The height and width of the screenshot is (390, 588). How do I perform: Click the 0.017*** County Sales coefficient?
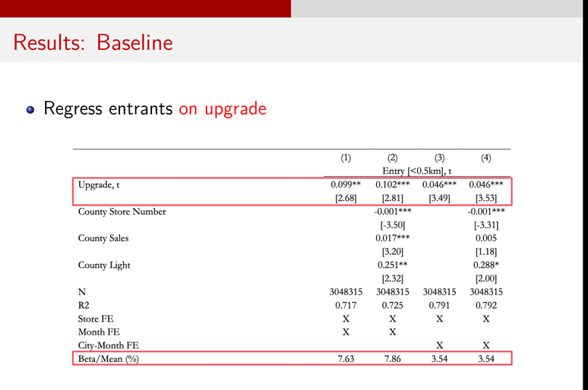[x=392, y=238]
